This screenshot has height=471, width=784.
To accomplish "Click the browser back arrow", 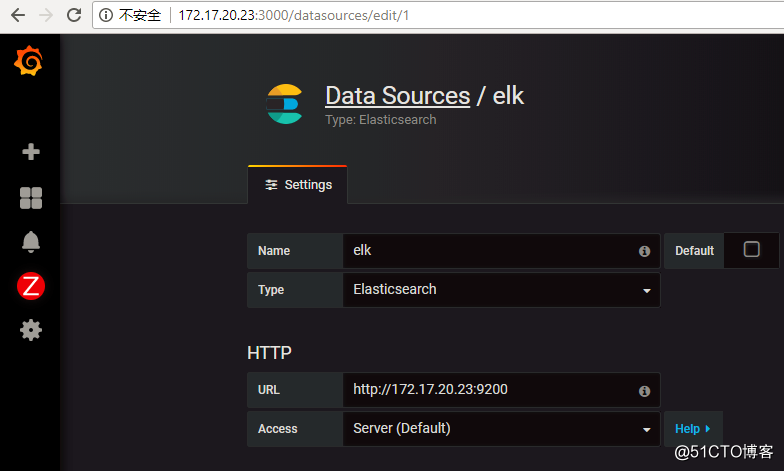I will click(x=18, y=15).
